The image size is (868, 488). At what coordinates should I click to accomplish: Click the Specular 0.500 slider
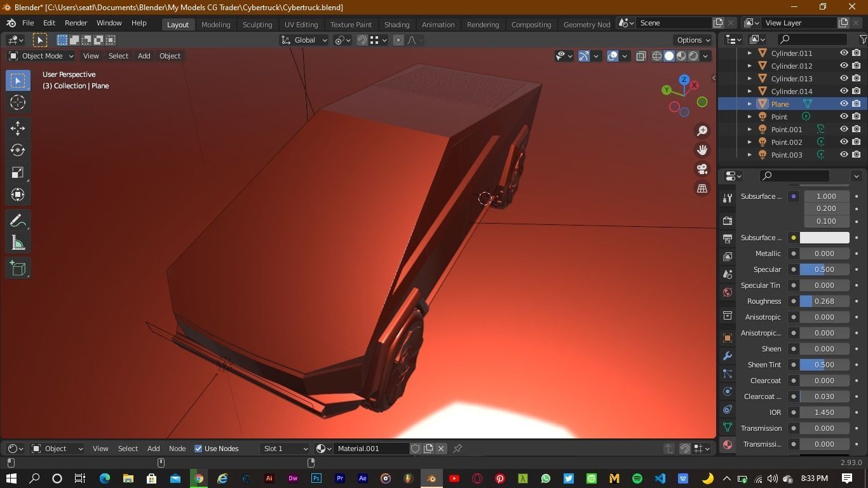tap(824, 269)
